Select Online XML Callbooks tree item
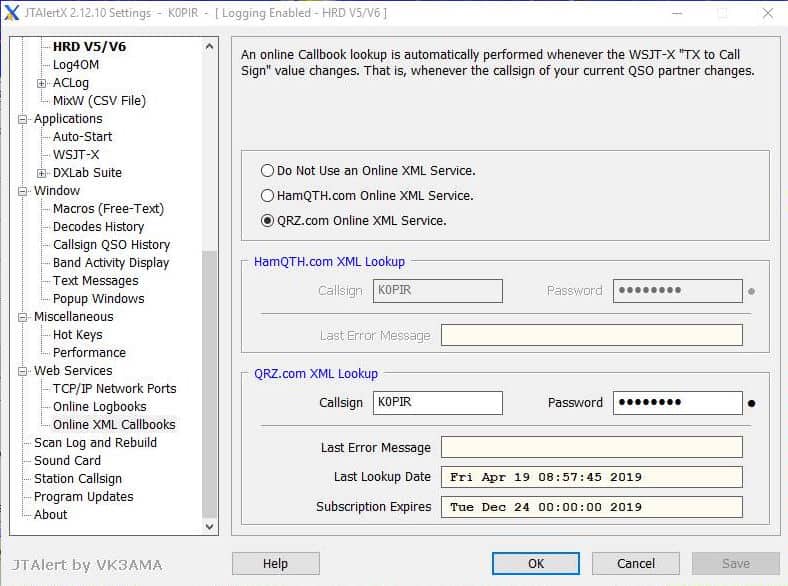This screenshot has height=586, width=788. pos(114,425)
